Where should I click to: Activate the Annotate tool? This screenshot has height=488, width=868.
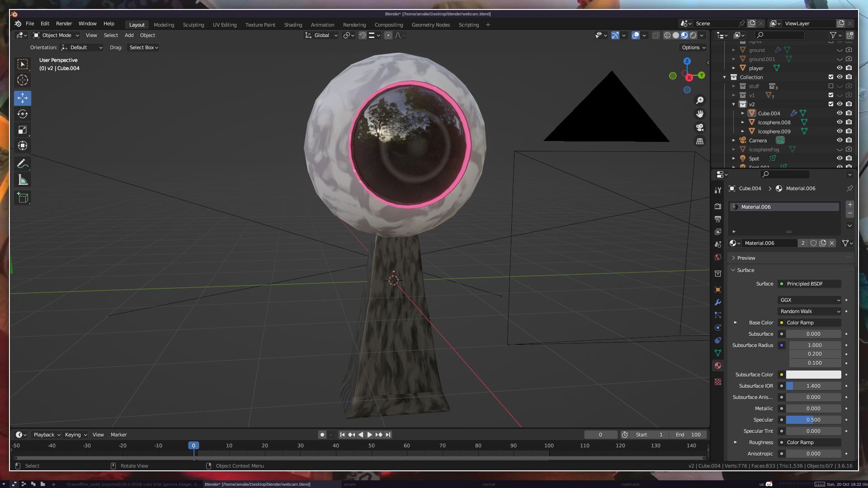pos(23,164)
